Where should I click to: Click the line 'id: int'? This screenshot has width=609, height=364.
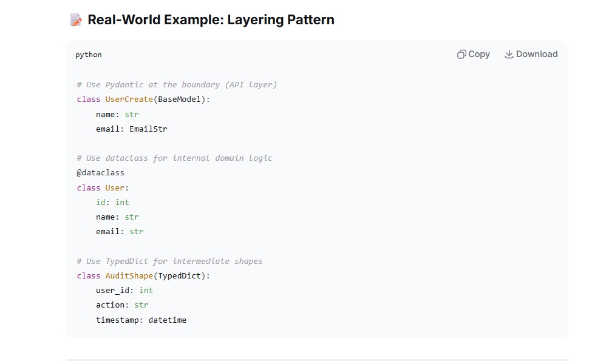(x=113, y=202)
